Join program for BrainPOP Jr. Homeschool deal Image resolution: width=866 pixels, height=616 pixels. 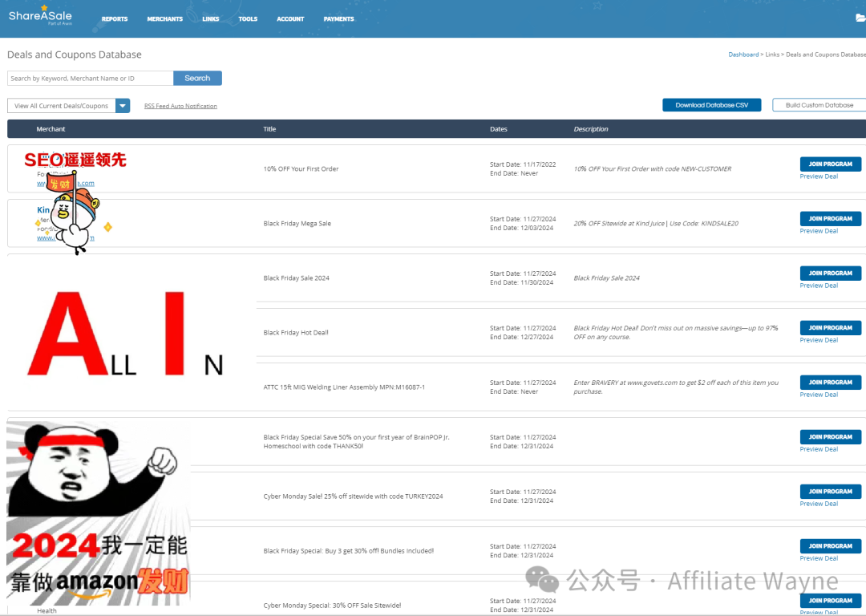pos(830,437)
